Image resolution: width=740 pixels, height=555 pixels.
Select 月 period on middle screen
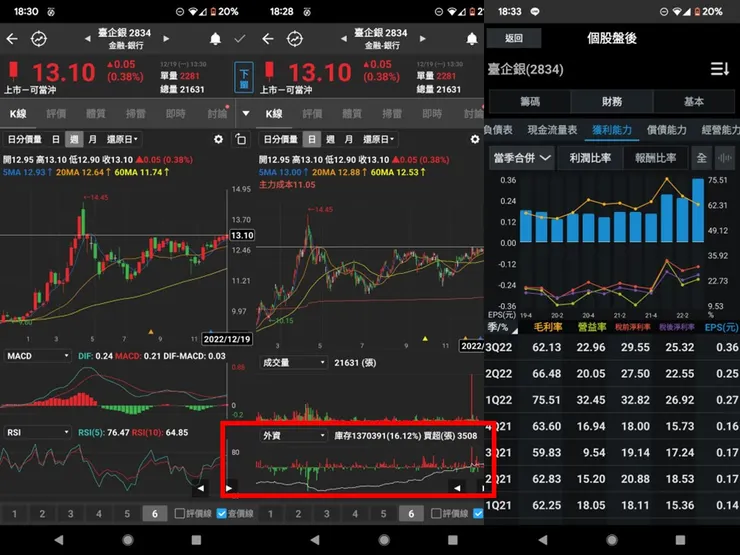349,139
